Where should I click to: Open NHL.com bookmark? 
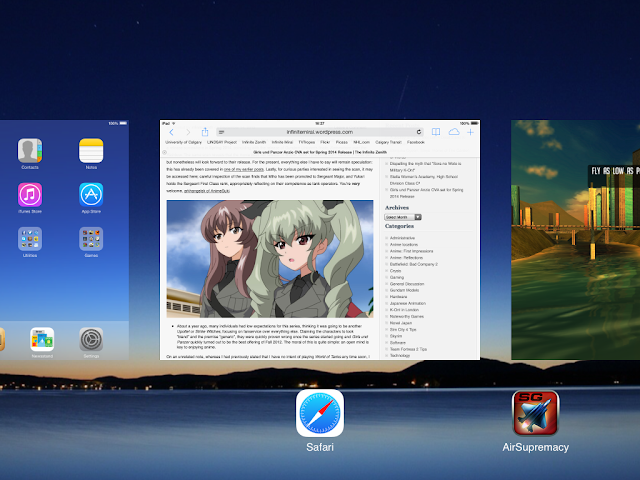tap(361, 142)
